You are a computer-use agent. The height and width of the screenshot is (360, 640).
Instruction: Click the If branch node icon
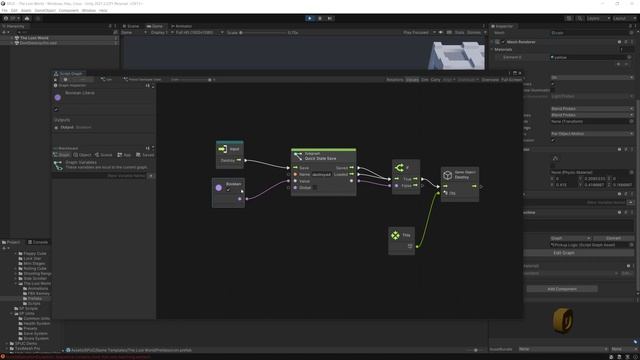(x=399, y=167)
